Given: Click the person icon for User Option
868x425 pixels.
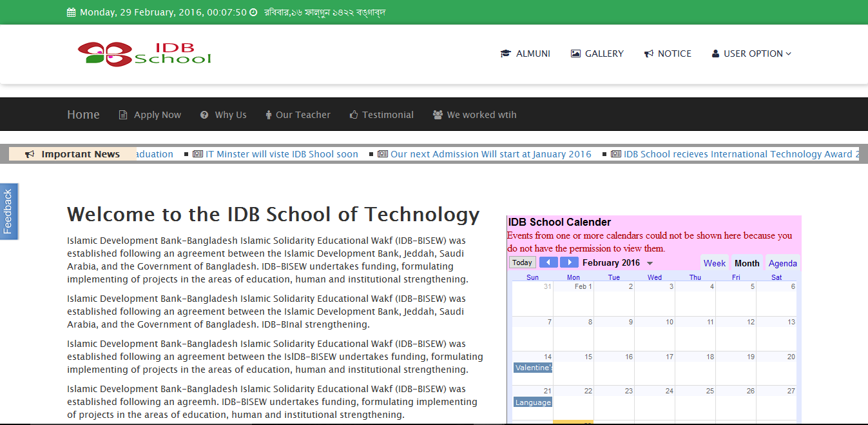Looking at the screenshot, I should click(715, 54).
